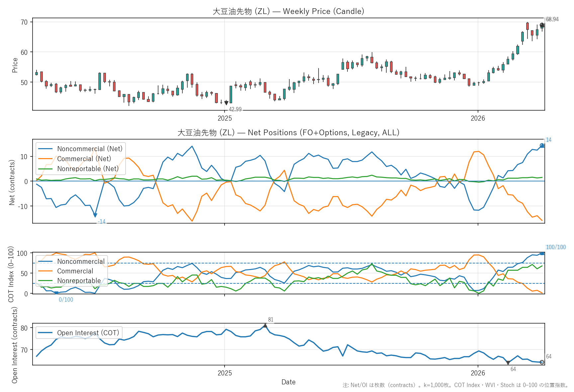Click the 100/100 COT Index latest marker

(x=542, y=253)
